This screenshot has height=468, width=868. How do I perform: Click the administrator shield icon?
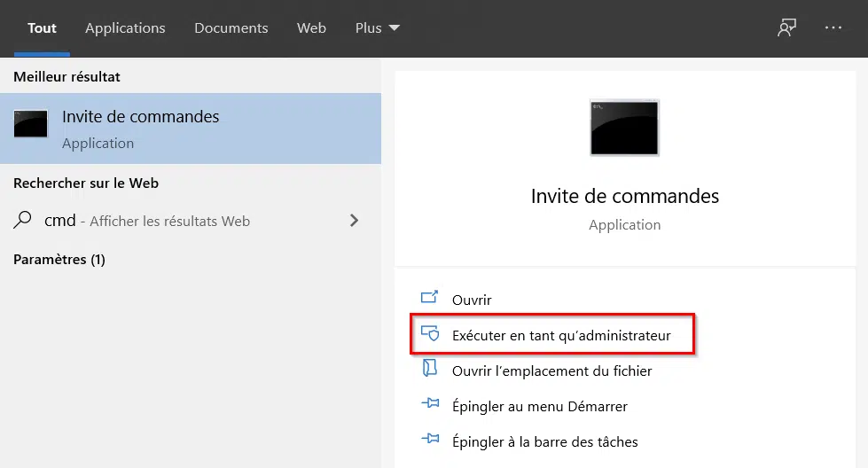pyautogui.click(x=430, y=333)
